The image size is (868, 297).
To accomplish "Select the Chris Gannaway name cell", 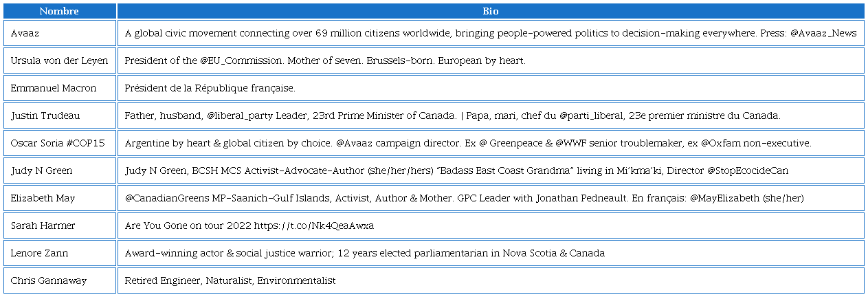I will pos(59,280).
